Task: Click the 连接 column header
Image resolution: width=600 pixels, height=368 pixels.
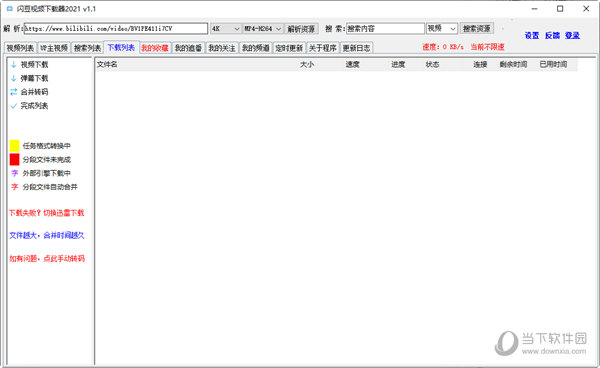Action: 480,64
